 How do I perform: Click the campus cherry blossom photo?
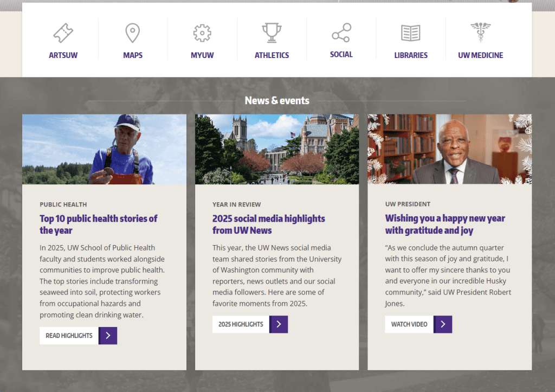(276, 149)
